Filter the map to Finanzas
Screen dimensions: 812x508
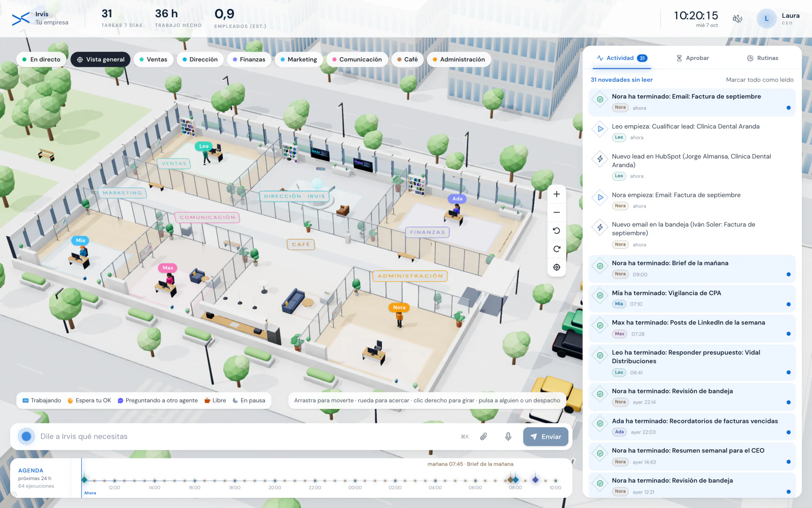tap(249, 59)
